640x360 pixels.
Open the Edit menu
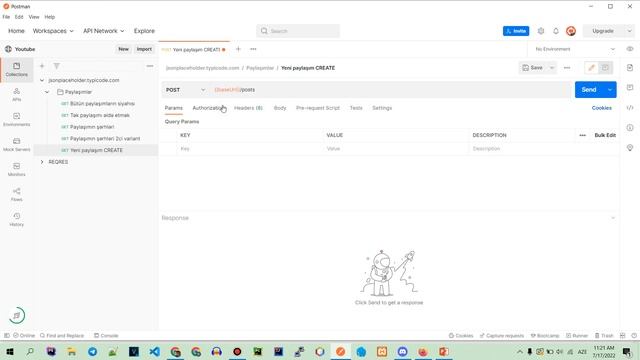(x=19, y=17)
